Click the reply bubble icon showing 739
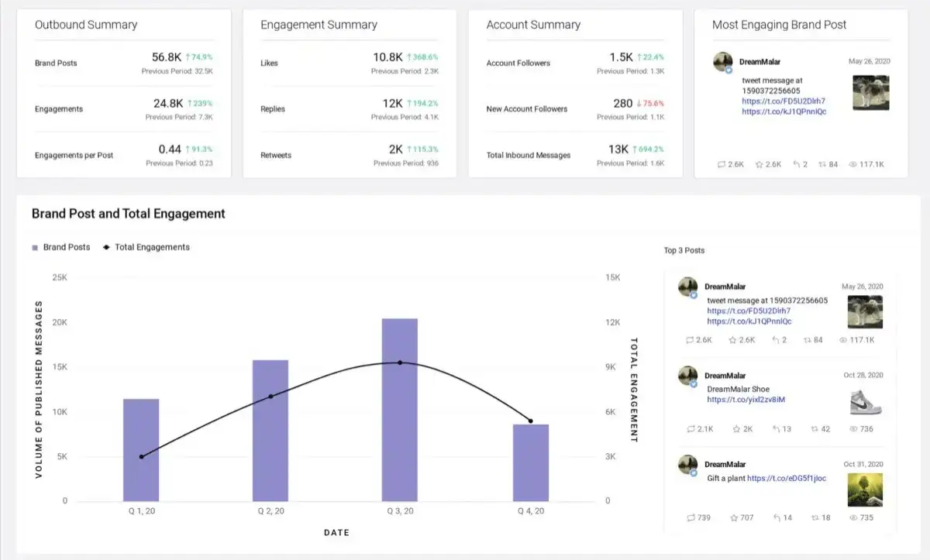 click(x=692, y=517)
